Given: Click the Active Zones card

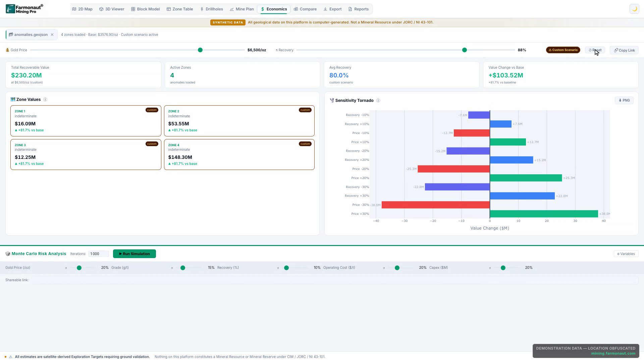Looking at the screenshot, I should coord(242,75).
